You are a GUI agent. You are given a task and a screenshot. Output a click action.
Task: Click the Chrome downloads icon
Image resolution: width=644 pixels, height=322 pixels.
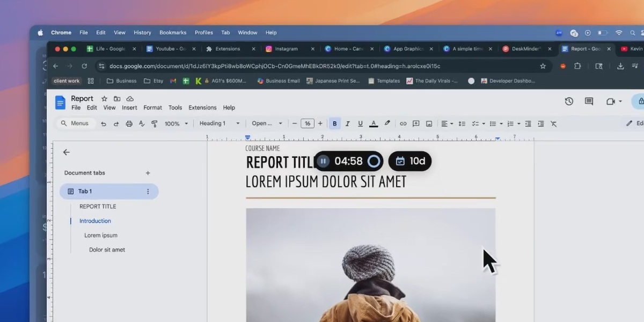point(620,66)
